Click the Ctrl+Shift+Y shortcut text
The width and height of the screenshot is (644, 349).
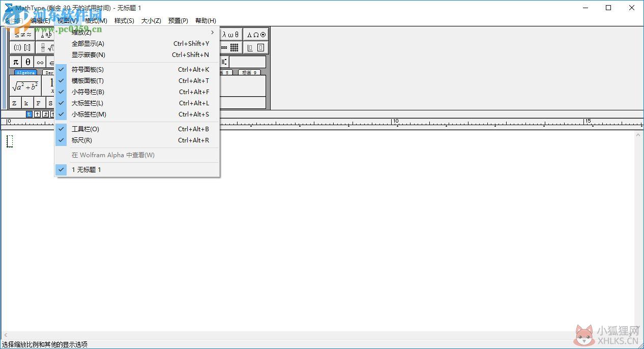coord(191,44)
